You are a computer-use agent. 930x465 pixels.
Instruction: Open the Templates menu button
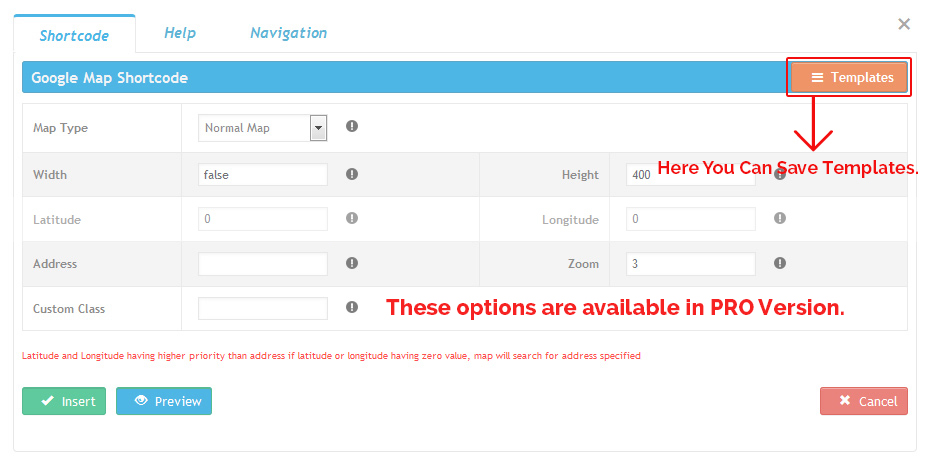[850, 77]
